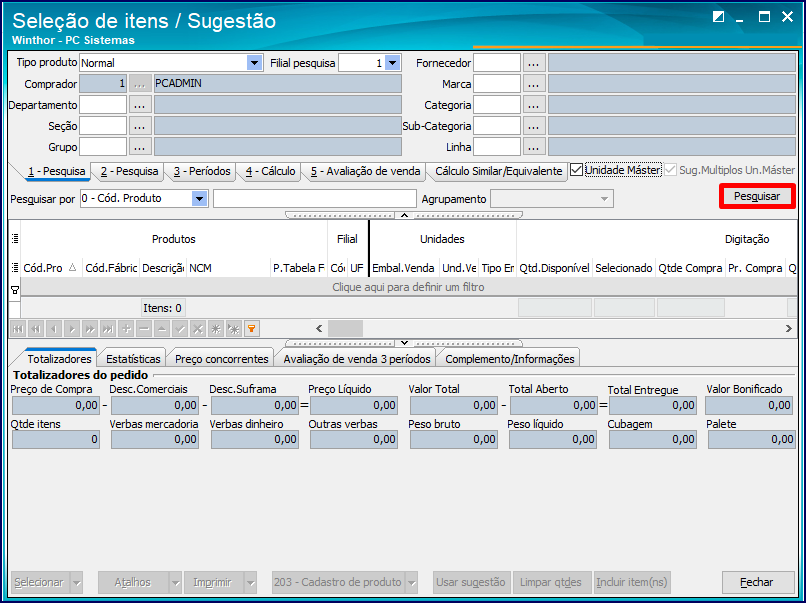Open Complemento/Informações tab
Viewport: 806px width, 603px height.
tap(509, 359)
